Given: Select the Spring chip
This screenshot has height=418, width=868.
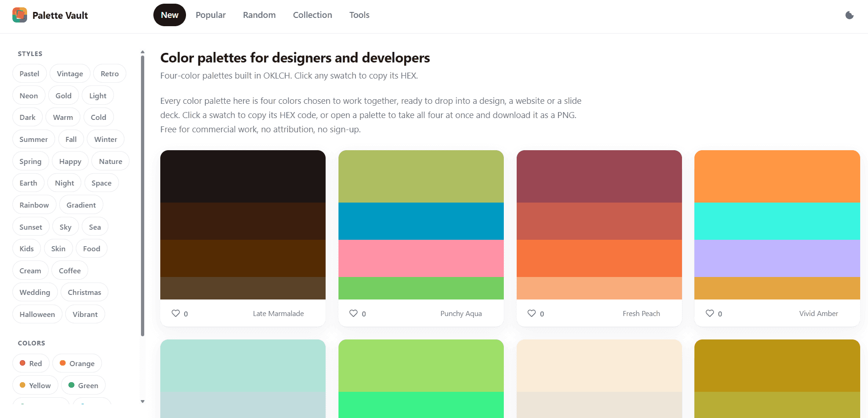Looking at the screenshot, I should [30, 161].
